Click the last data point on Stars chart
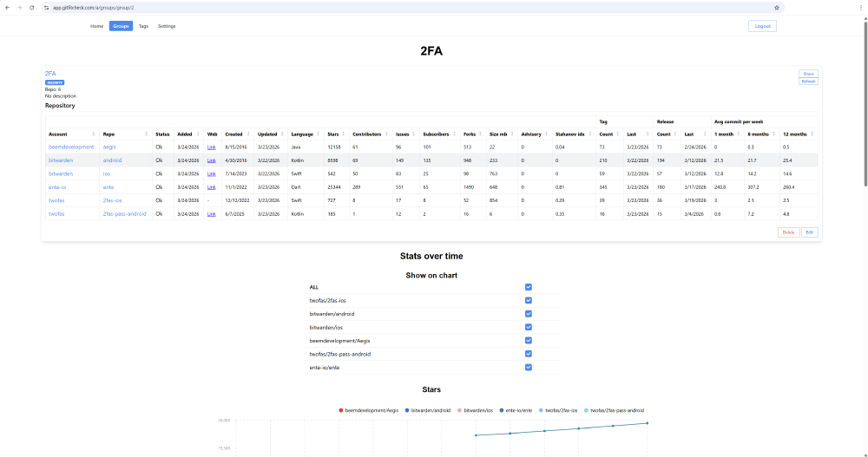 coord(648,423)
